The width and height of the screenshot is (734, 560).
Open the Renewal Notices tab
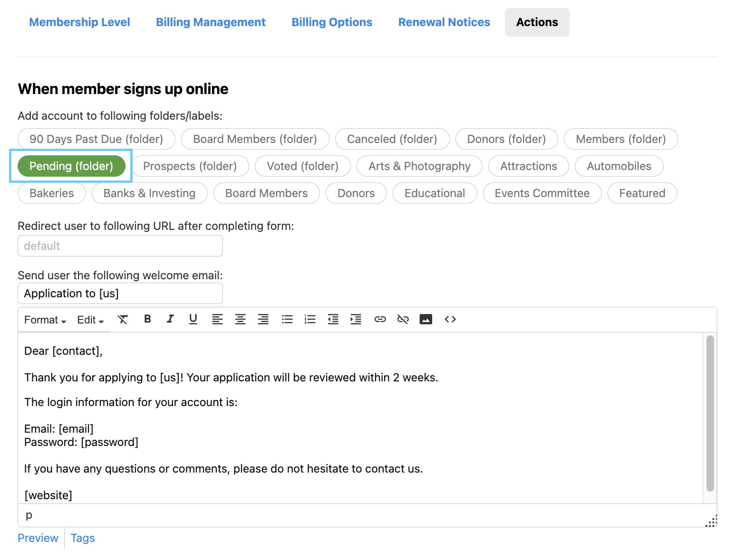click(x=444, y=22)
